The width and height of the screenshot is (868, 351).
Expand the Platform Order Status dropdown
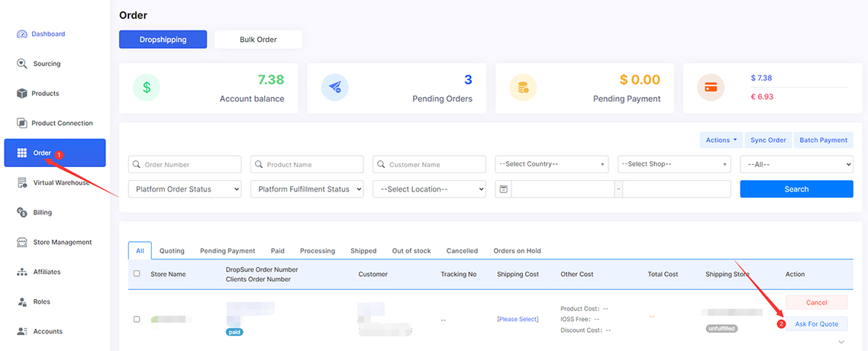185,189
